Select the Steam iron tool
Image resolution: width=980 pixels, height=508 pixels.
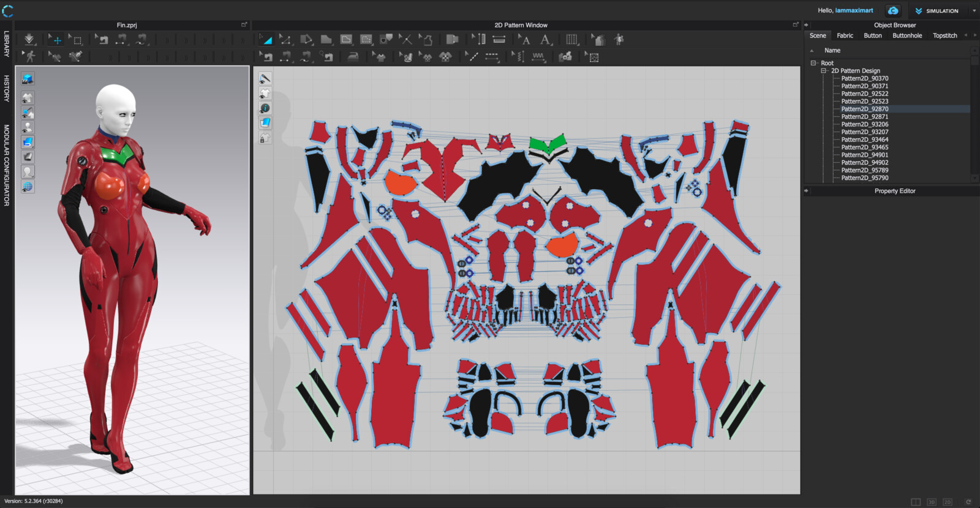point(353,56)
